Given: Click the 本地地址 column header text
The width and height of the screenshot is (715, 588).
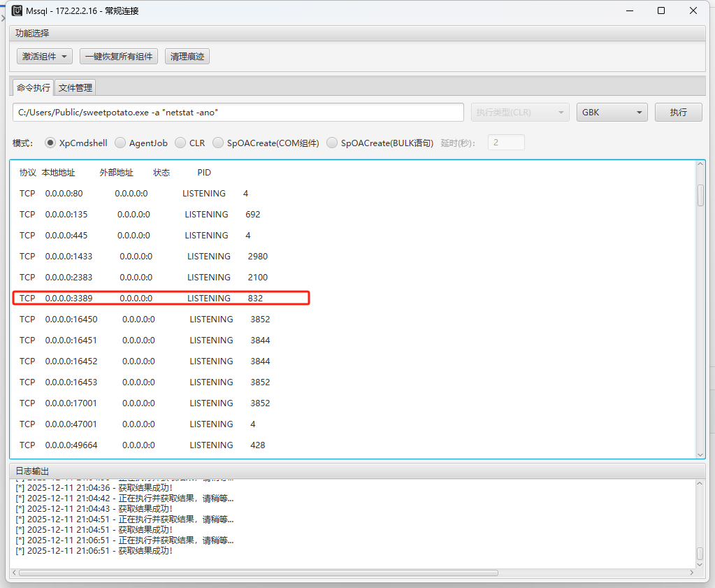Looking at the screenshot, I should pyautogui.click(x=59, y=173).
